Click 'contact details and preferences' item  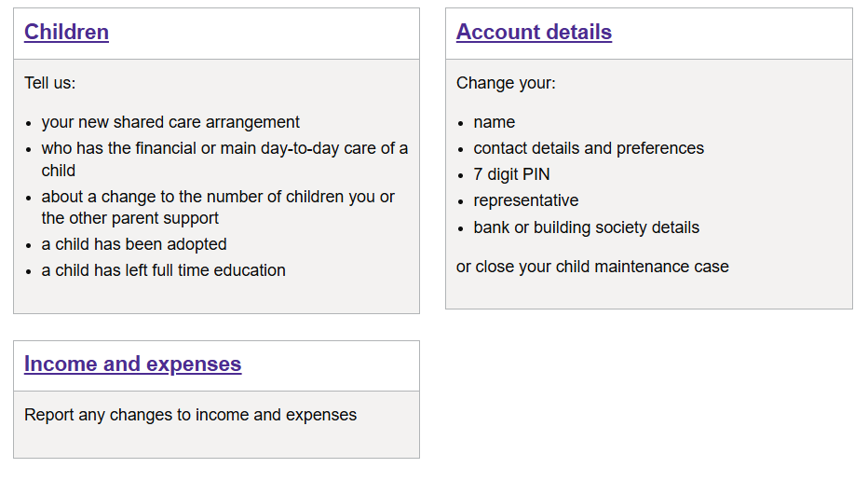click(x=589, y=148)
